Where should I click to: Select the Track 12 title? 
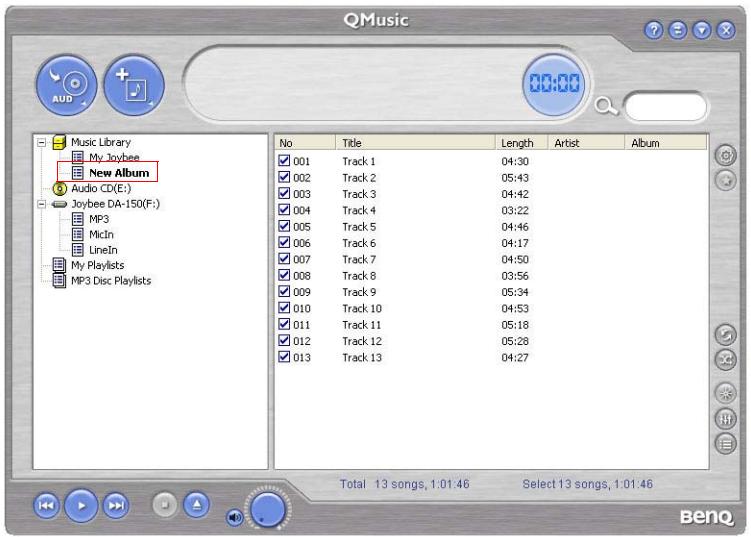pyautogui.click(x=362, y=341)
